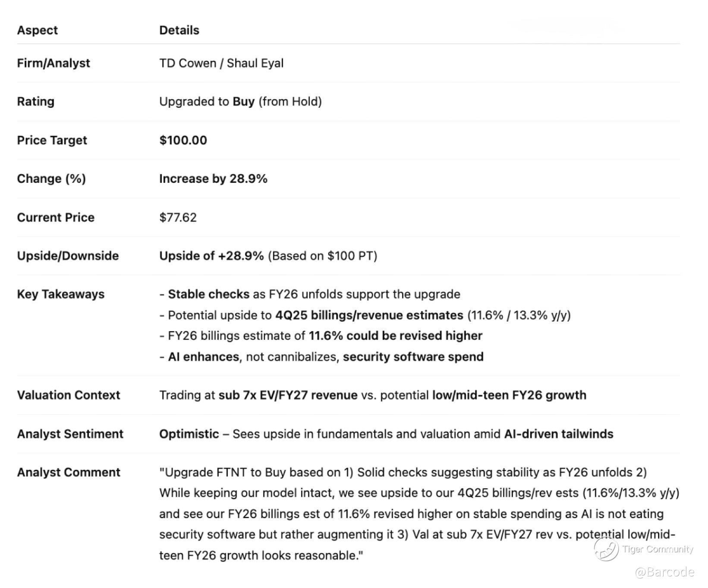Click the Increase by 28.9% value
Image resolution: width=708 pixels, height=588 pixels.
[213, 179]
